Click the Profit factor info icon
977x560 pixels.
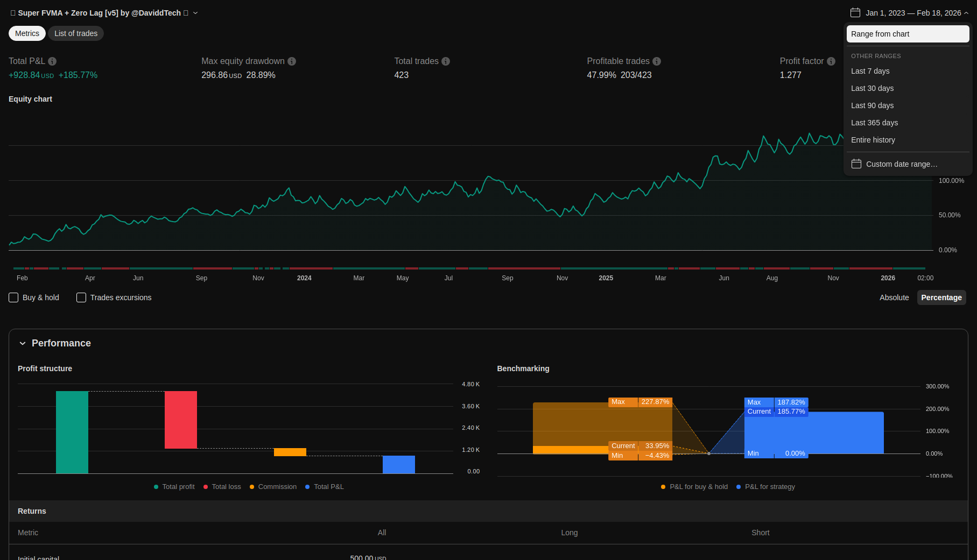(x=831, y=61)
